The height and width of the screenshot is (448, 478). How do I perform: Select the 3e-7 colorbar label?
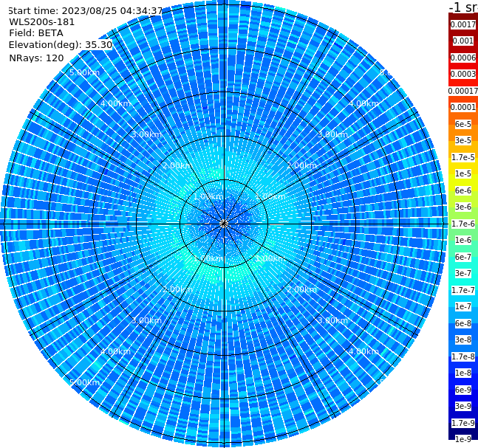click(x=463, y=273)
